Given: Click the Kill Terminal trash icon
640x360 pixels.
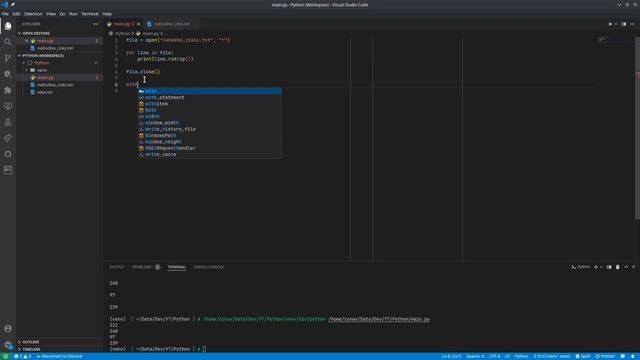Looking at the screenshot, I should pos(618,267).
